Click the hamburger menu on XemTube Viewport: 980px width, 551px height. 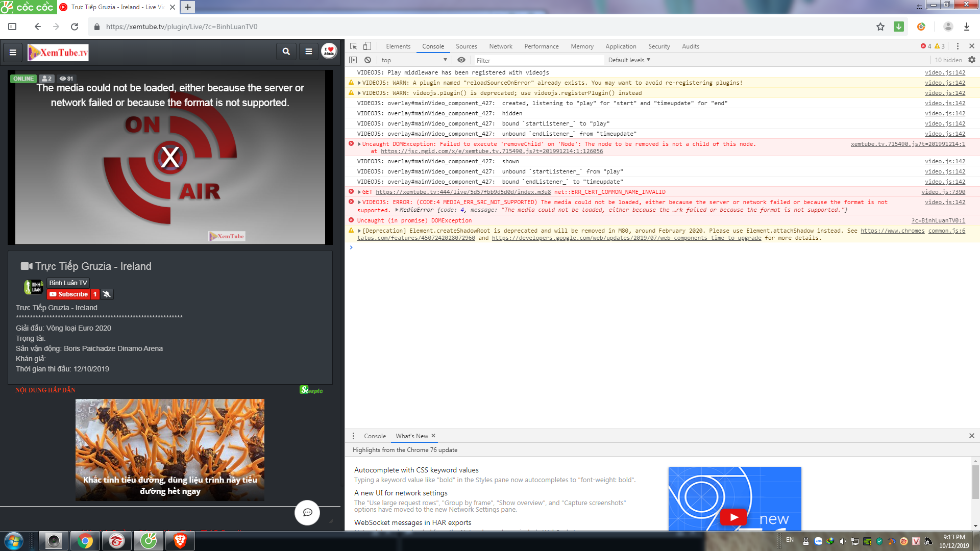(12, 51)
